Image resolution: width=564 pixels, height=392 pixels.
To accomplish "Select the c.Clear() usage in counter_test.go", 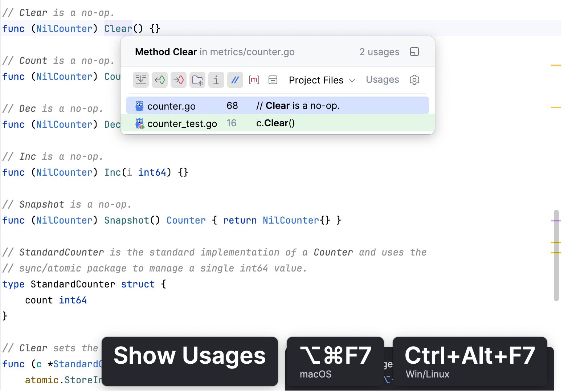I will click(275, 123).
